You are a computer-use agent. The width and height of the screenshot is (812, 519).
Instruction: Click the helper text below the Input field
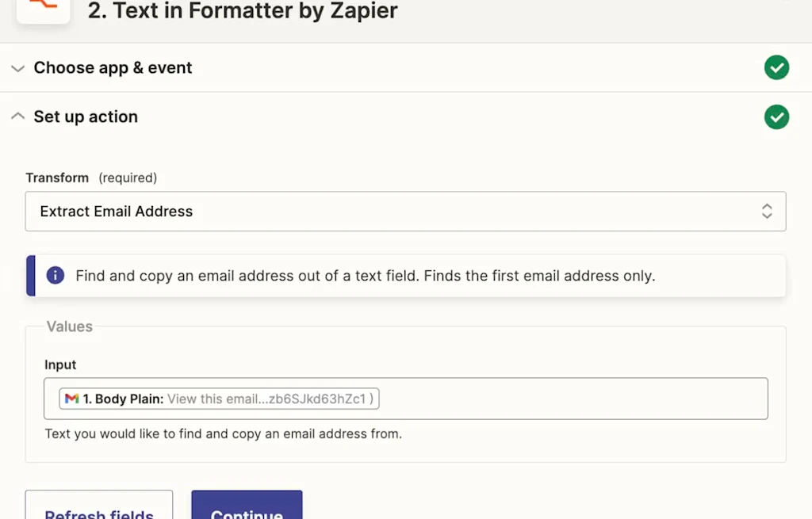coord(223,434)
